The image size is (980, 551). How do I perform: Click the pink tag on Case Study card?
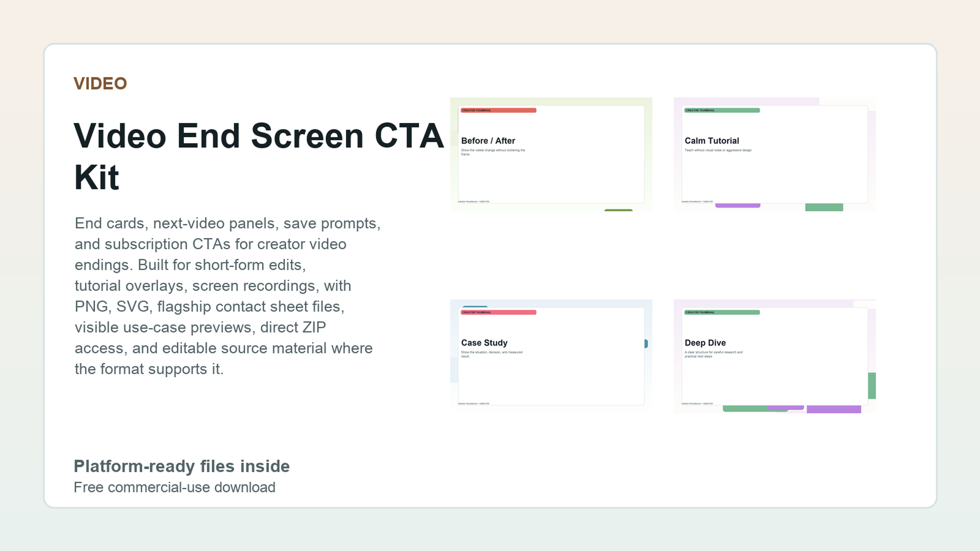(x=498, y=312)
